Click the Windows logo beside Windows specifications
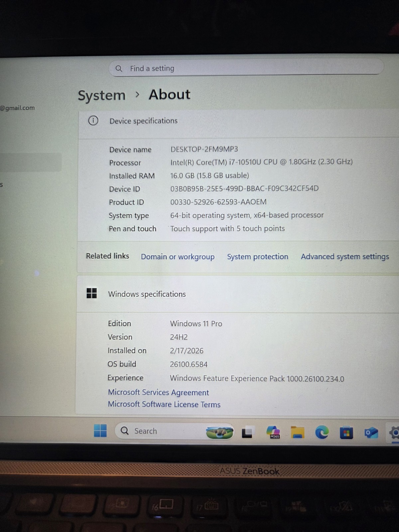 [x=91, y=293]
